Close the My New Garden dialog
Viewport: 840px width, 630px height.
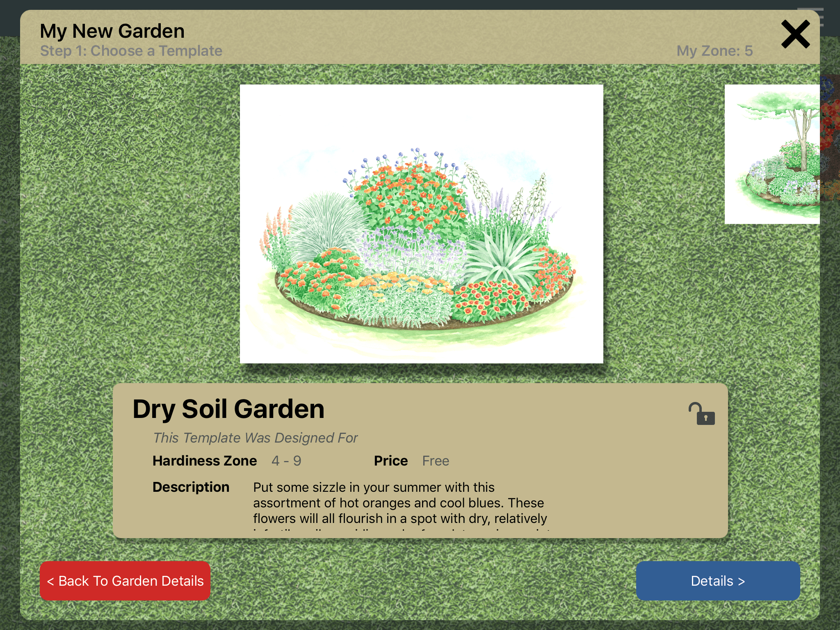pyautogui.click(x=795, y=34)
